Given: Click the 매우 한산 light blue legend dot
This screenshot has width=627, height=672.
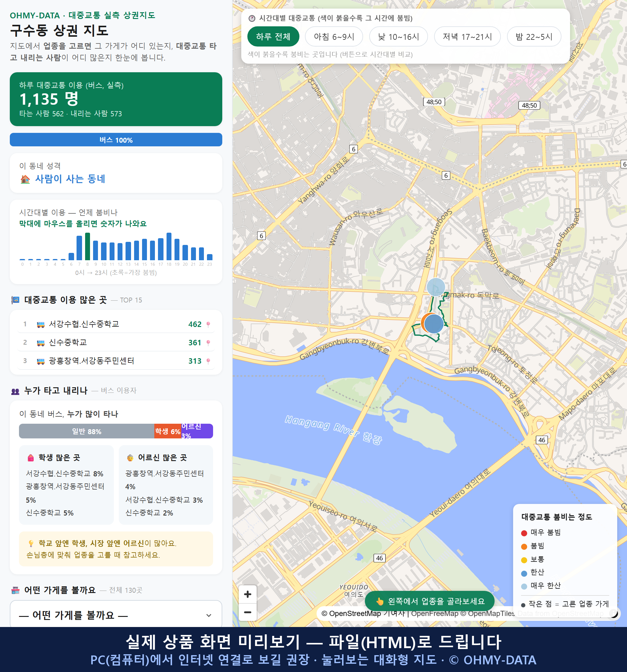Looking at the screenshot, I should (524, 587).
